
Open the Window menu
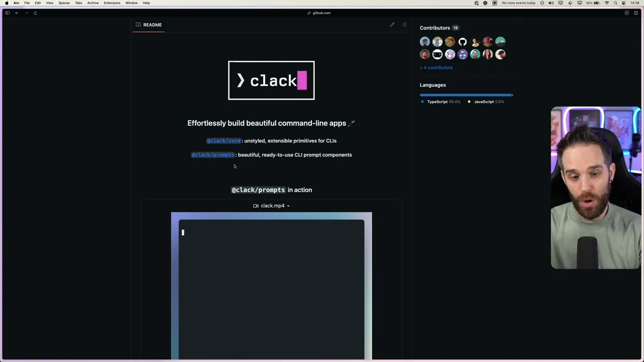point(131,3)
